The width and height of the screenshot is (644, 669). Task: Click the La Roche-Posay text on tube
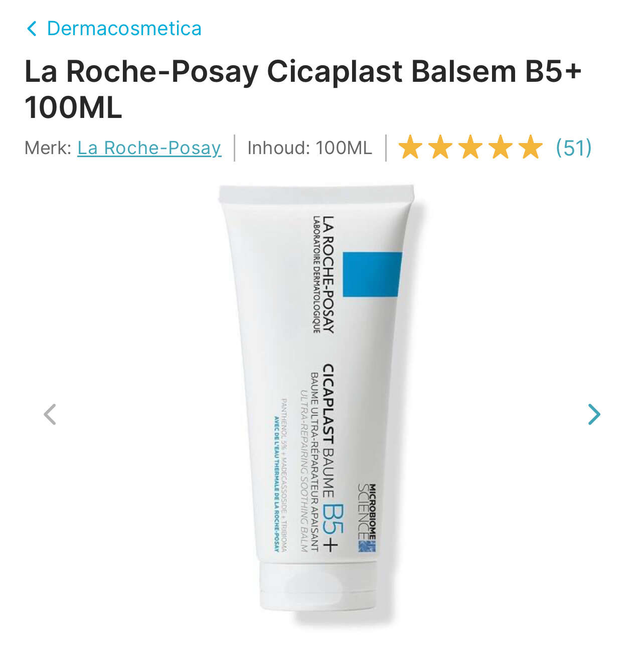pyautogui.click(x=328, y=275)
